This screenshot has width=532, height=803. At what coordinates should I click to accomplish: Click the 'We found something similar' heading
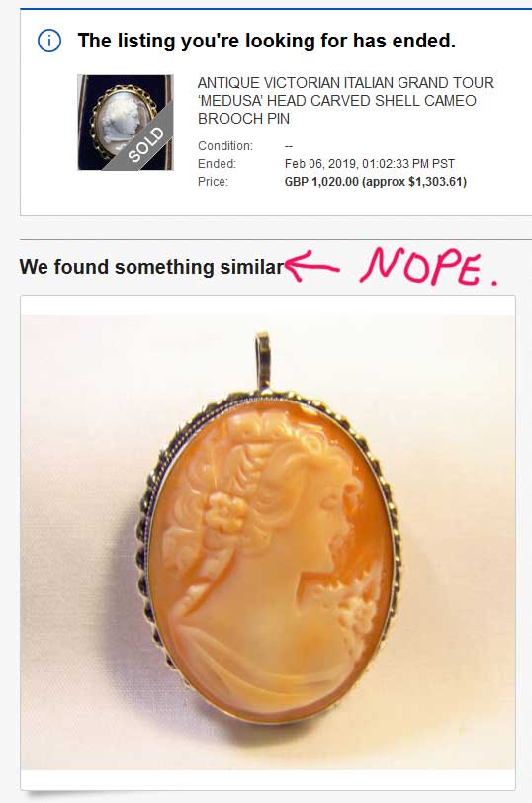[151, 267]
